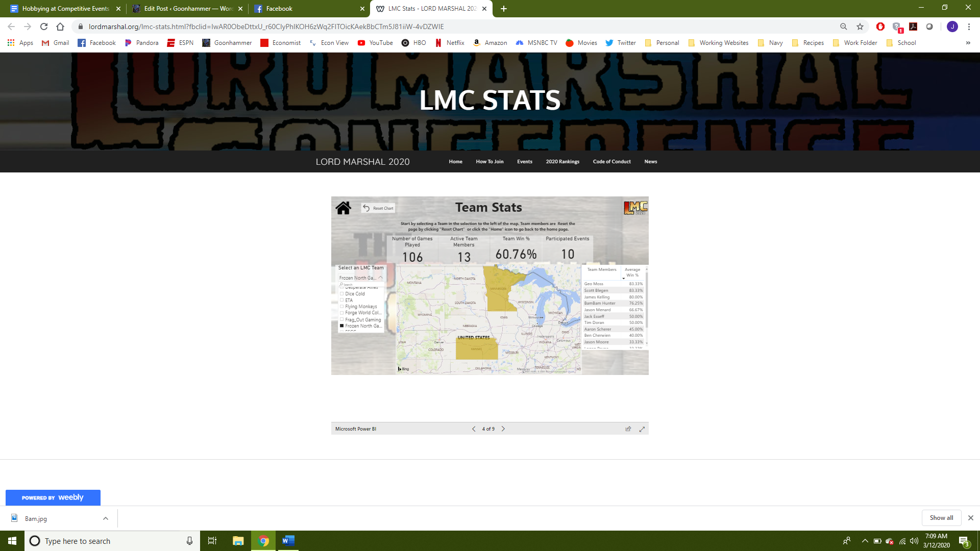Reload the page with refresh icon

click(44, 27)
